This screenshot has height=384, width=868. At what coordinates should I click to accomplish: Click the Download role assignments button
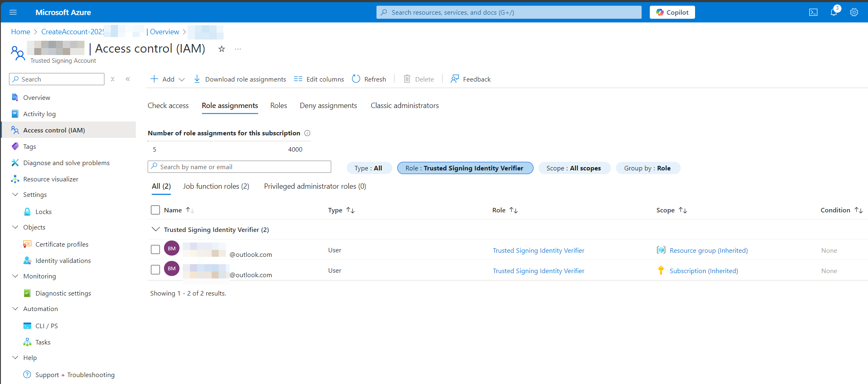239,79
